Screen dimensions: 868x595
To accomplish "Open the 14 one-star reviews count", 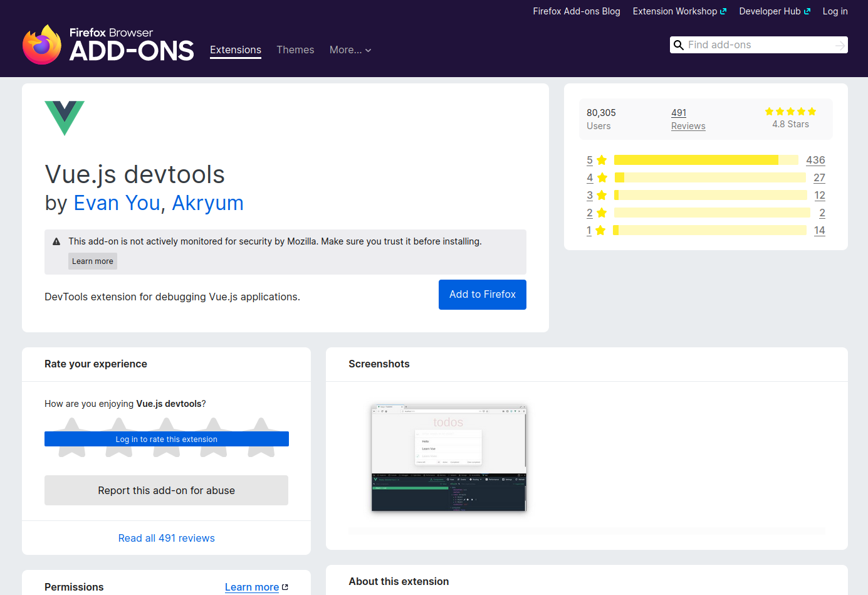I will pos(820,230).
